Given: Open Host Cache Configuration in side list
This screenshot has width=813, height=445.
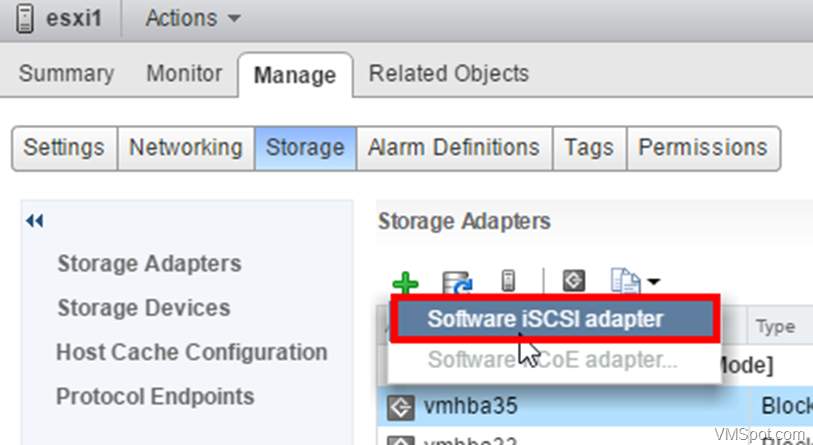Looking at the screenshot, I should point(191,352).
